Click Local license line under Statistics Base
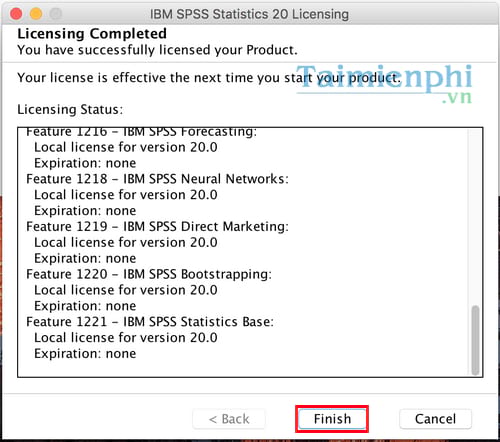Viewport: 500px width, 442px height. click(x=126, y=338)
